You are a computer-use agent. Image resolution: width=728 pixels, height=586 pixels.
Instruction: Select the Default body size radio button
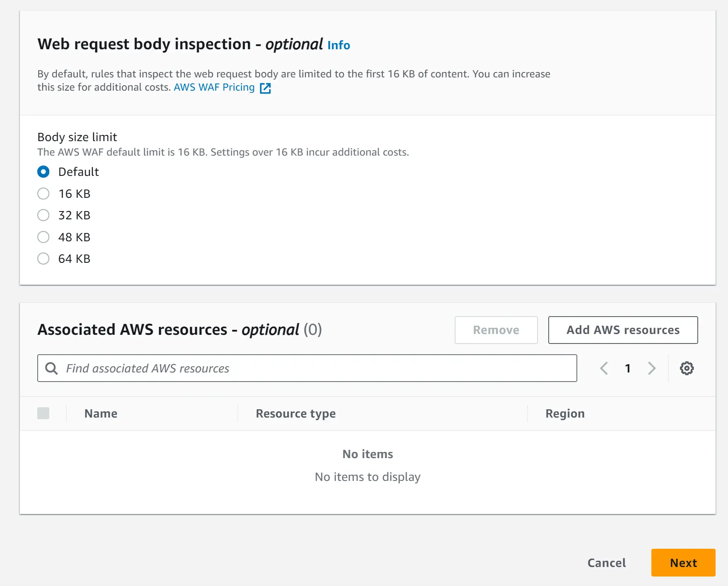(x=43, y=172)
